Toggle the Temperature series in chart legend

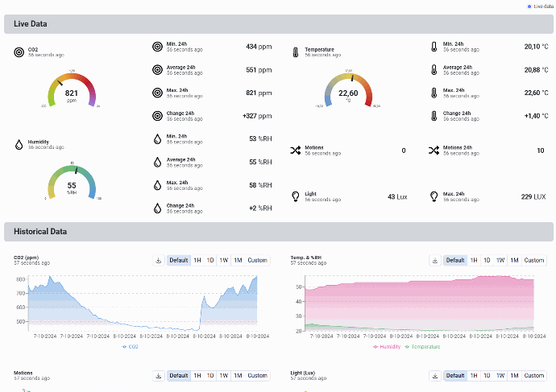(x=422, y=347)
